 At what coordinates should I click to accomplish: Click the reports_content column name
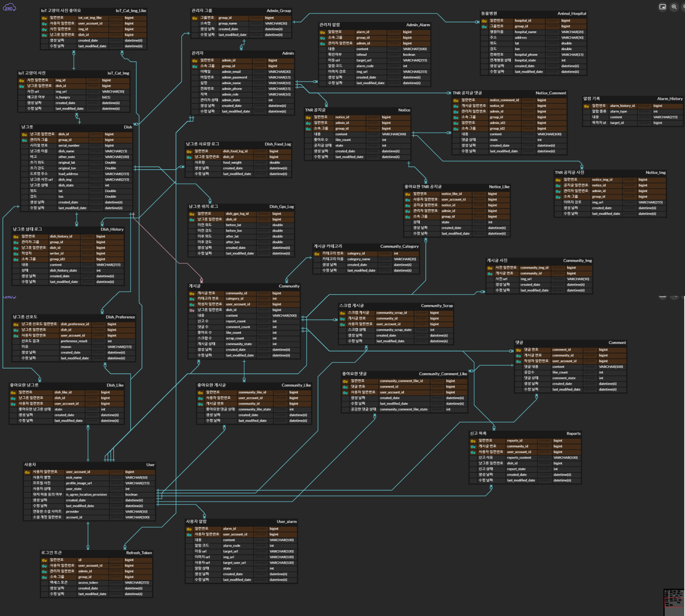click(x=519, y=458)
